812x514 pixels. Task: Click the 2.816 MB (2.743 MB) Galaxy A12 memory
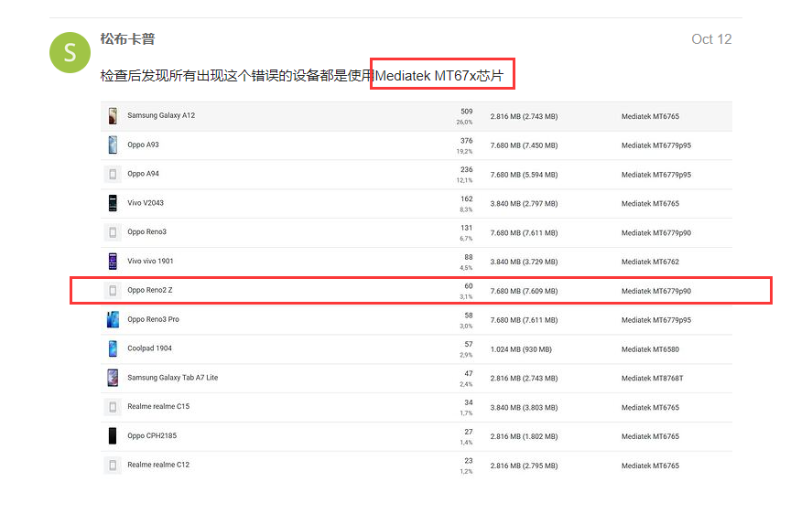[524, 116]
